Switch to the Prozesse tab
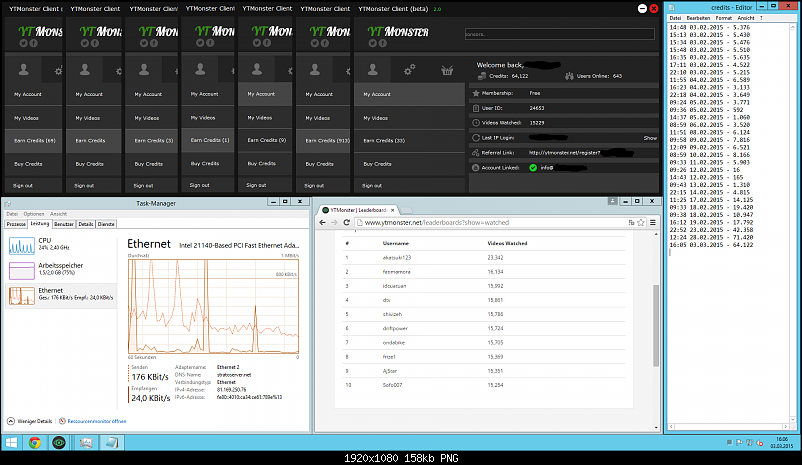The width and height of the screenshot is (802, 465). coord(16,224)
